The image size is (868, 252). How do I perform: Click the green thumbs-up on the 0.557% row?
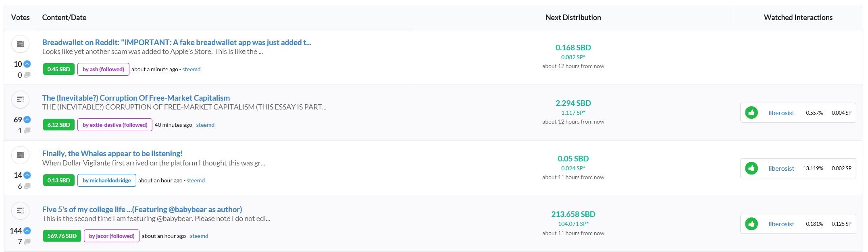[x=751, y=113]
